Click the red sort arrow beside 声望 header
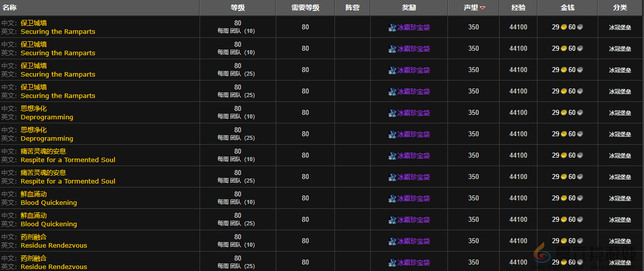 coord(482,8)
